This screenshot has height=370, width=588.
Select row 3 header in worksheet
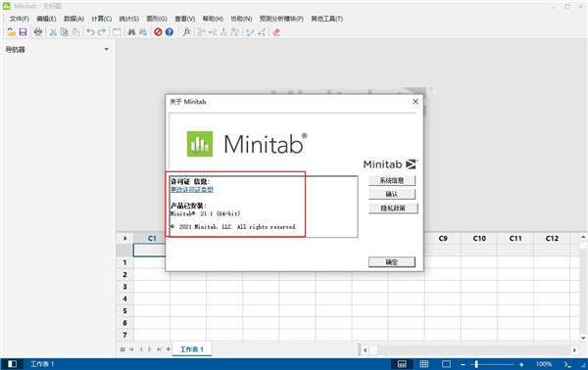[x=124, y=287]
